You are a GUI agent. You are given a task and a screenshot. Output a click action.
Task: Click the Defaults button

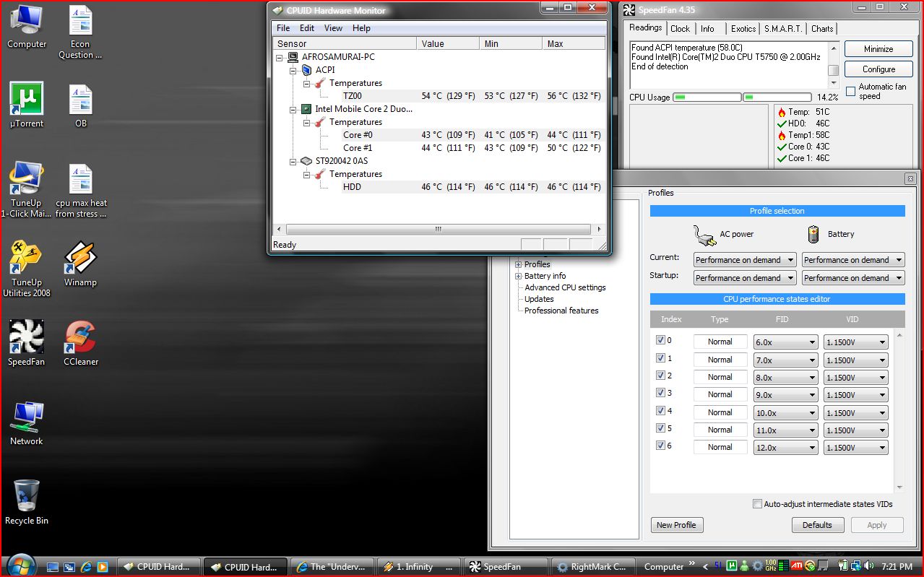tap(818, 525)
